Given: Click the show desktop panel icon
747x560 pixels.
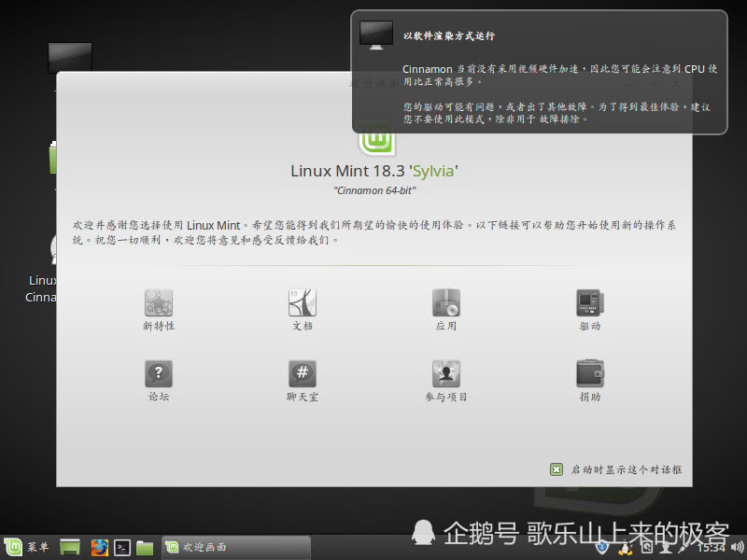Looking at the screenshot, I should tap(70, 547).
